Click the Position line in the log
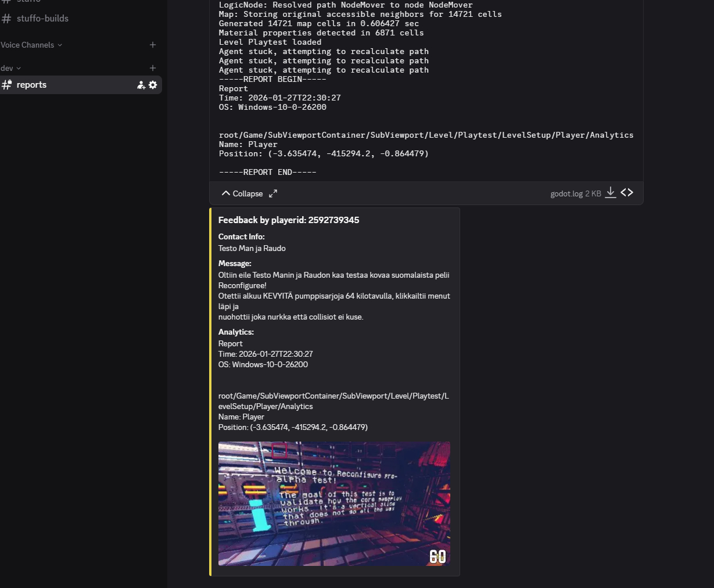 [324, 154]
